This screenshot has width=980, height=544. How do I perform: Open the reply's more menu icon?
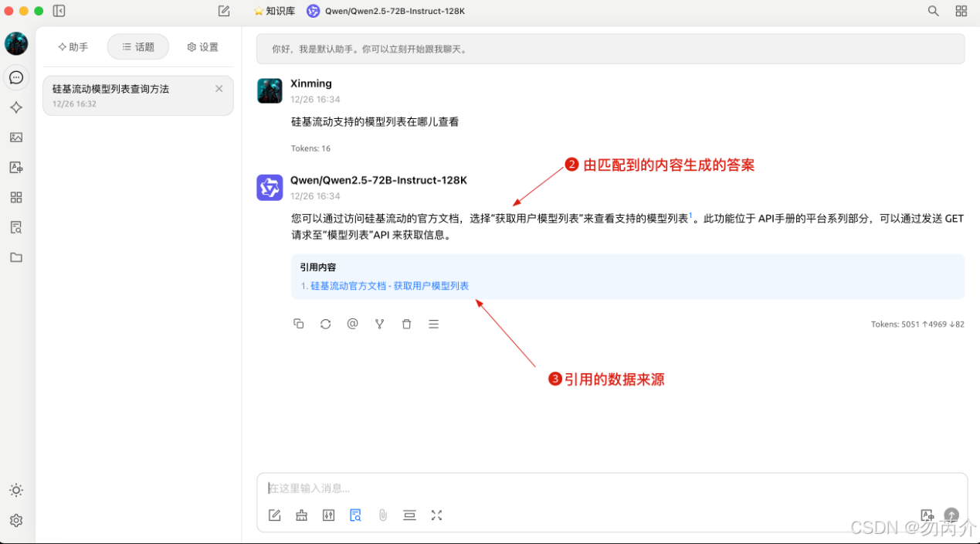pos(434,324)
